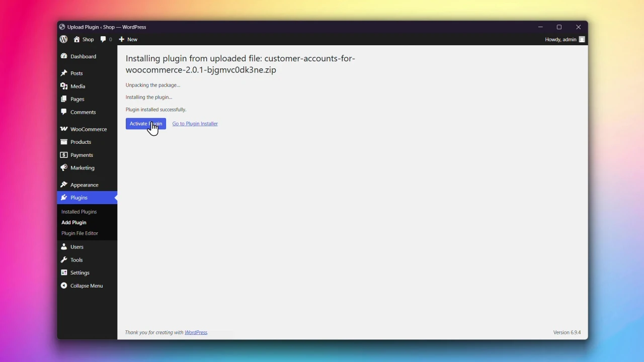Screen dimensions: 644x362
Task: Open the Dashboard menu
Action: [x=87, y=56]
